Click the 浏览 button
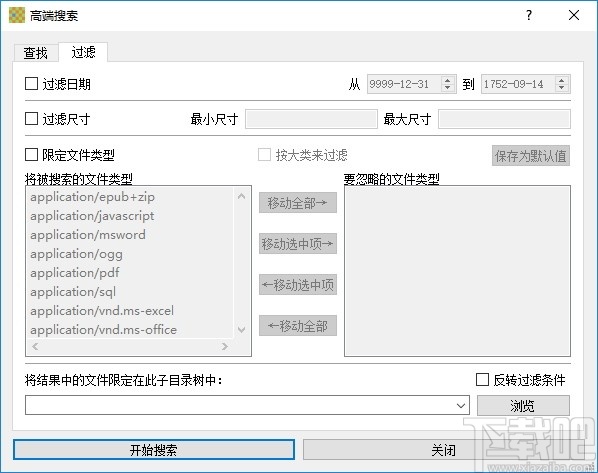Screen dimensions: 598x473 523,405
